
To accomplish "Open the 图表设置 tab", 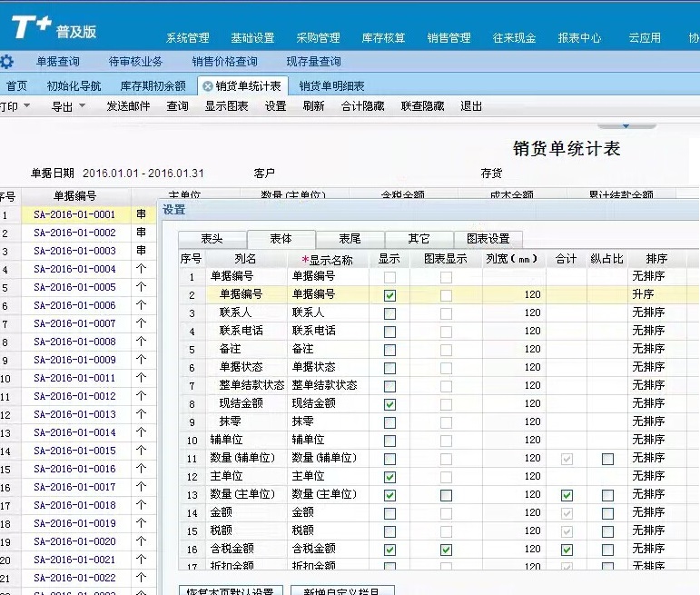I will click(488, 239).
